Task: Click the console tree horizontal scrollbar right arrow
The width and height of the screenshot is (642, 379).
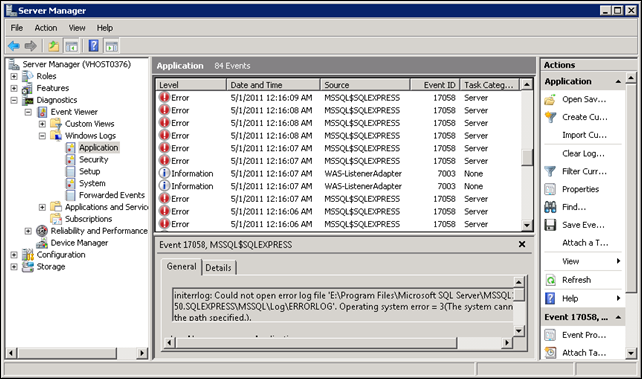Action: point(142,353)
